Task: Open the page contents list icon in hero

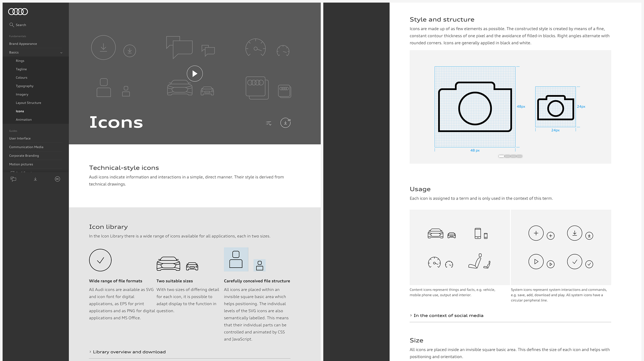Action: click(269, 123)
